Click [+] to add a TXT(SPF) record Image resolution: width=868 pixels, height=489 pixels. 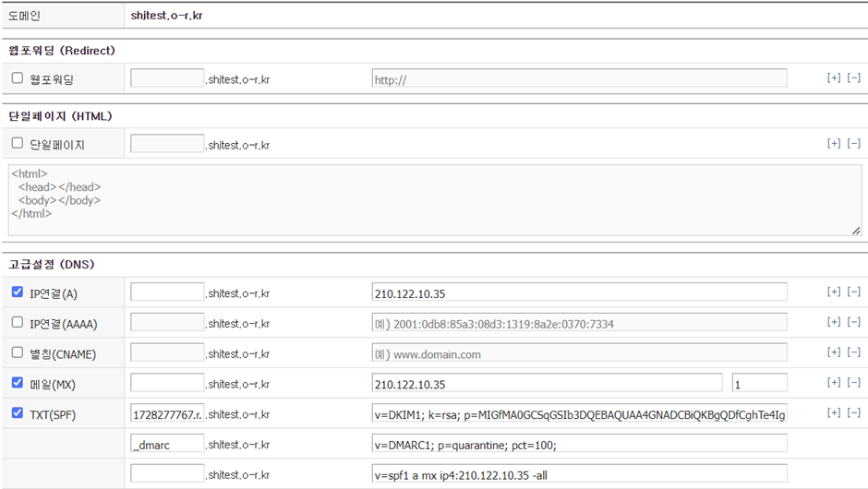coord(834,413)
